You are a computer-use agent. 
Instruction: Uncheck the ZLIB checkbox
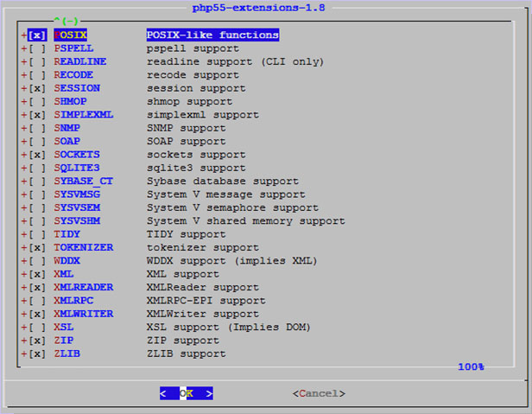(x=37, y=353)
